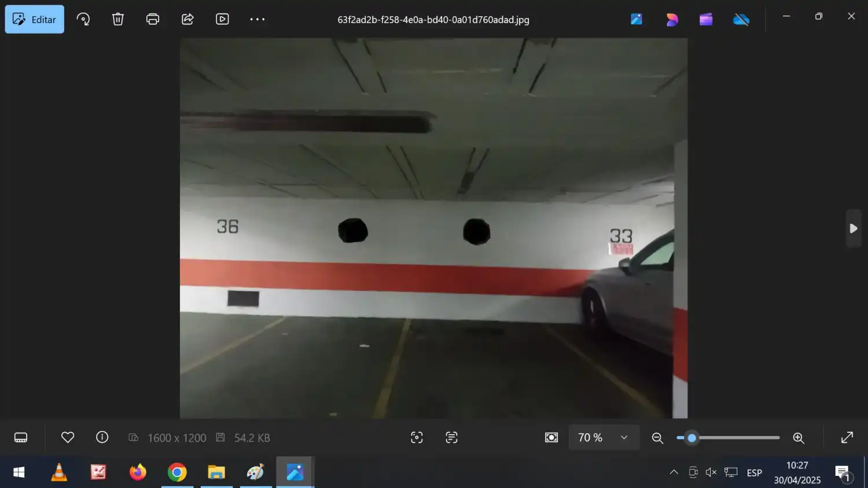Image resolution: width=868 pixels, height=488 pixels.
Task: Go to next image with right arrow
Action: (854, 228)
